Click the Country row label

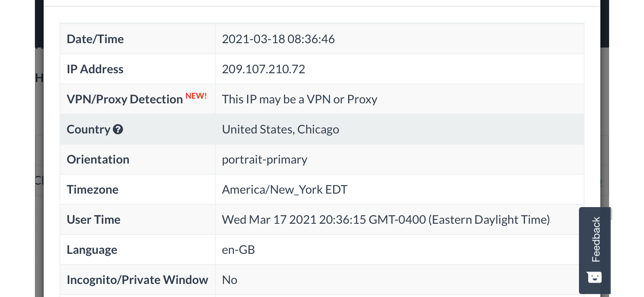pyautogui.click(x=88, y=129)
